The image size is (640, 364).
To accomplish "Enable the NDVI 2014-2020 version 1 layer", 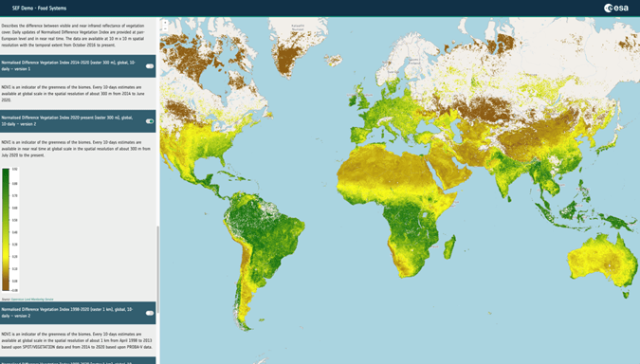I will (x=150, y=66).
